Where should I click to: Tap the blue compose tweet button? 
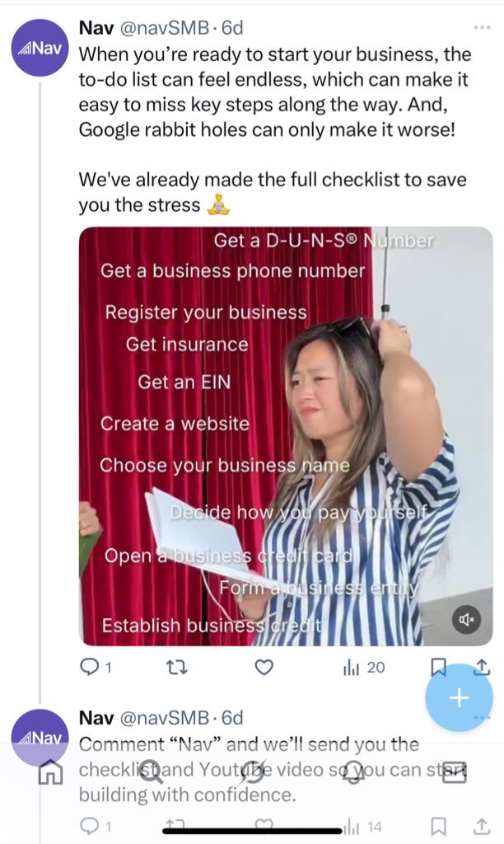[x=459, y=697]
